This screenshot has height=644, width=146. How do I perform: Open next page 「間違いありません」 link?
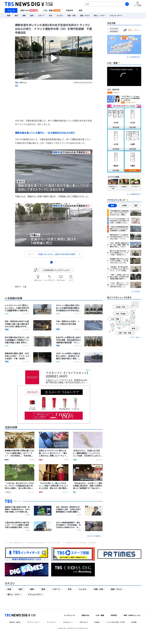pyautogui.click(x=54, y=254)
